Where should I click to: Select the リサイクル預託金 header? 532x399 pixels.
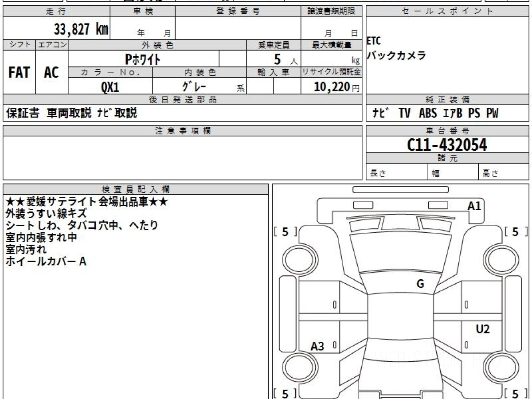click(331, 72)
